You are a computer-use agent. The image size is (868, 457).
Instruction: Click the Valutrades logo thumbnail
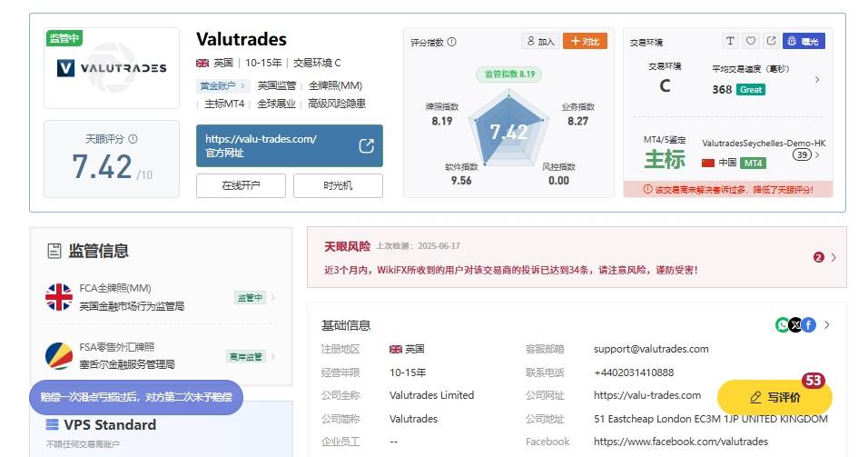pyautogui.click(x=112, y=68)
